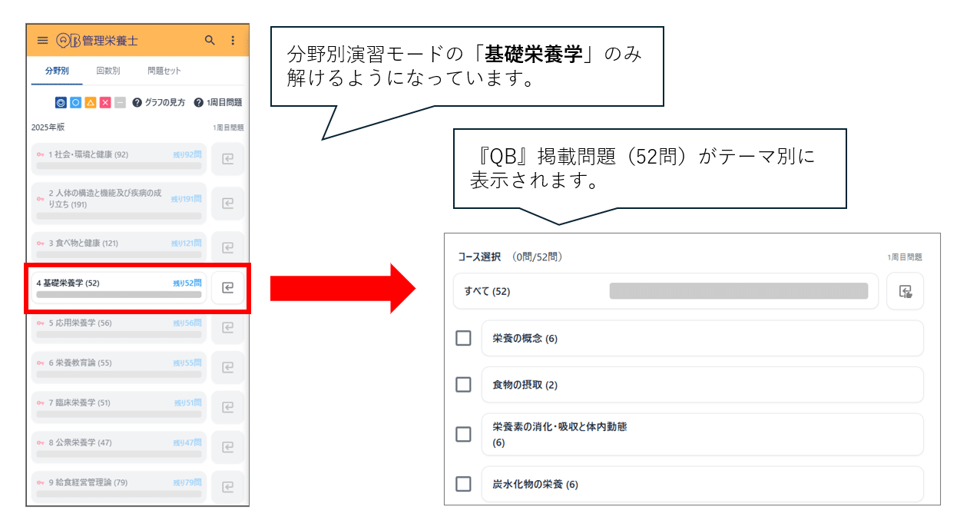Open the hamburger menu in QB header
980x530 pixels.
pos(42,41)
